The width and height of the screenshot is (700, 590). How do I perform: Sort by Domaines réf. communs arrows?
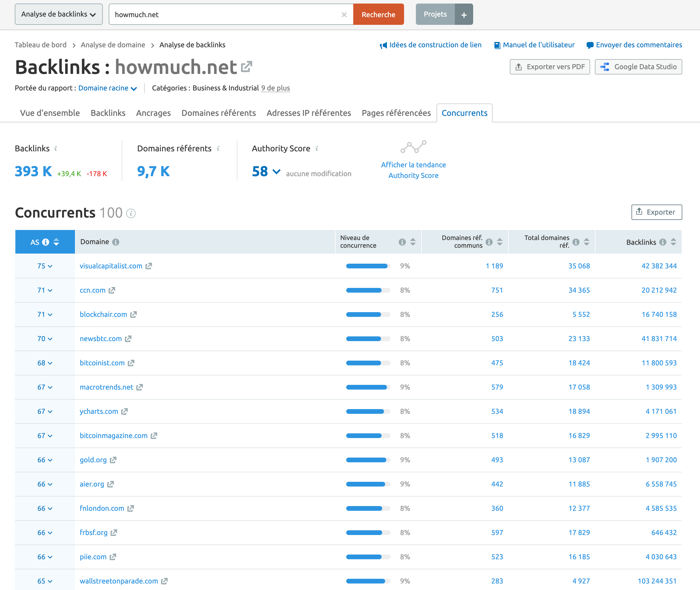tap(499, 242)
